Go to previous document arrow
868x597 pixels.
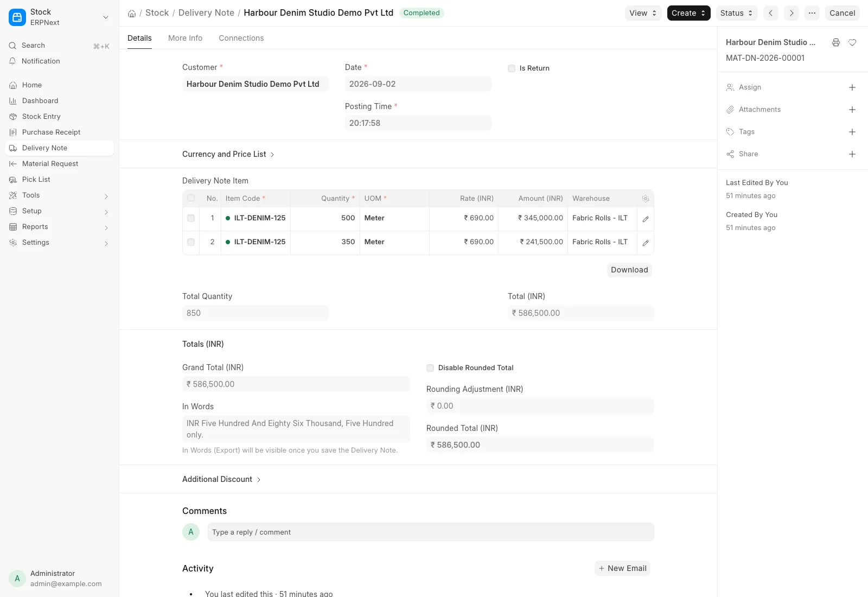click(x=771, y=13)
